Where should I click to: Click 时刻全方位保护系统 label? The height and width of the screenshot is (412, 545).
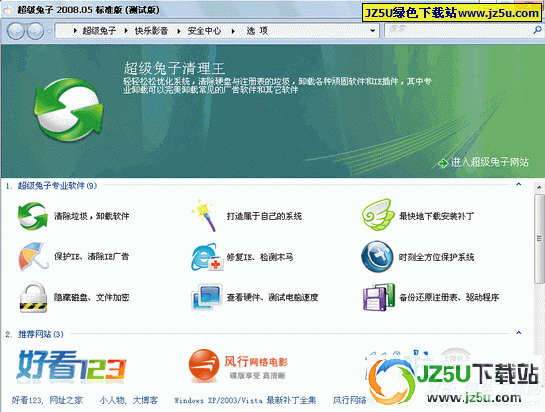pos(436,257)
